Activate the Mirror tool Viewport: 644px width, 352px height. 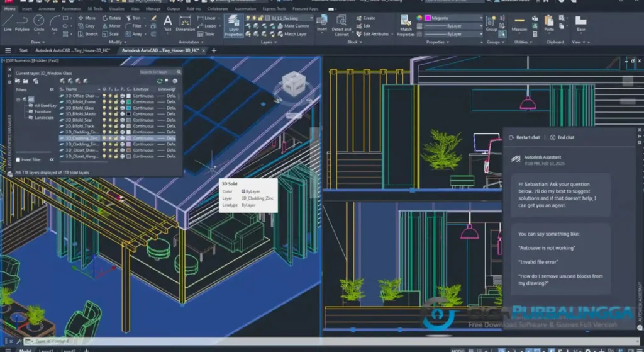[111, 26]
